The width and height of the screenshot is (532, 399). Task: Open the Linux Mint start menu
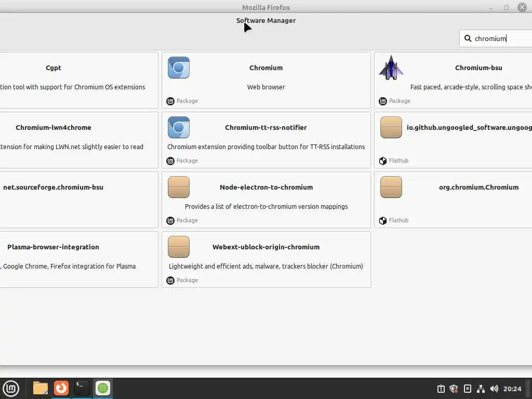(x=11, y=388)
